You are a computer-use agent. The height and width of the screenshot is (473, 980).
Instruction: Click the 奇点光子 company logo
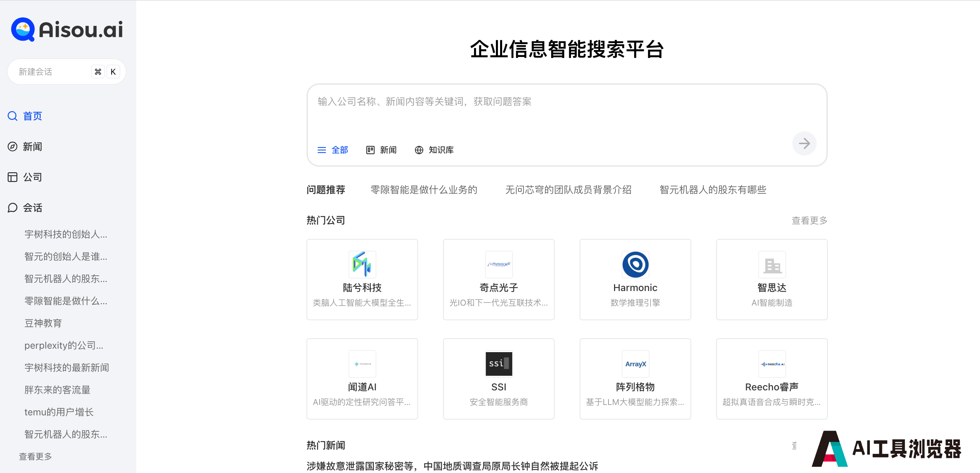click(499, 264)
